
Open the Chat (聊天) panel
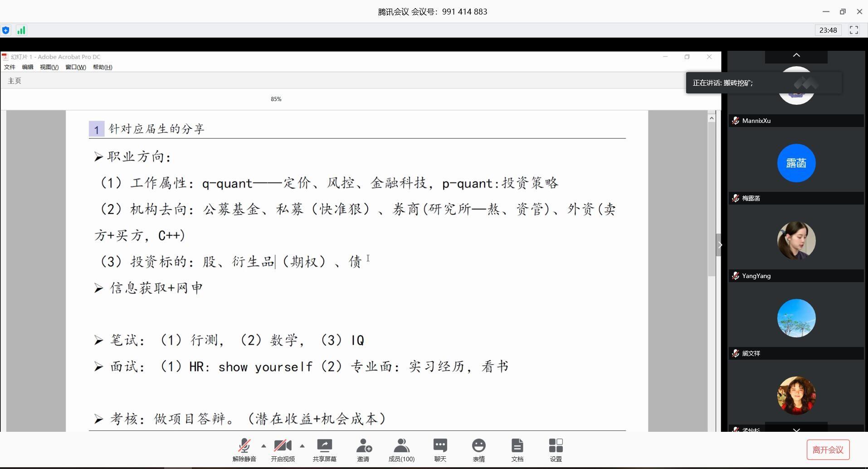pos(440,450)
